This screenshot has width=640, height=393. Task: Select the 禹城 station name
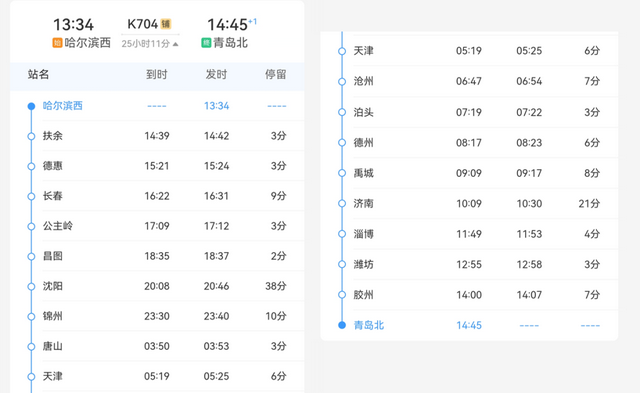pyautogui.click(x=363, y=173)
